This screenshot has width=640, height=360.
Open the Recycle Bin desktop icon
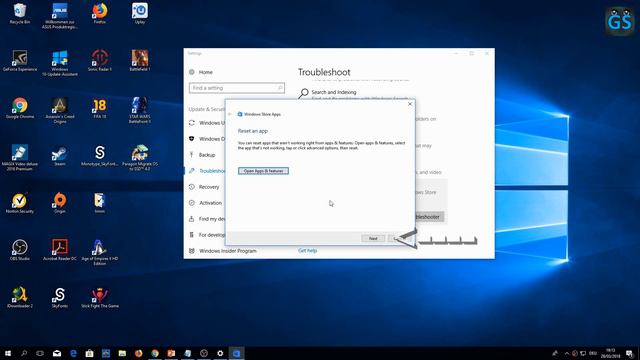(x=20, y=13)
